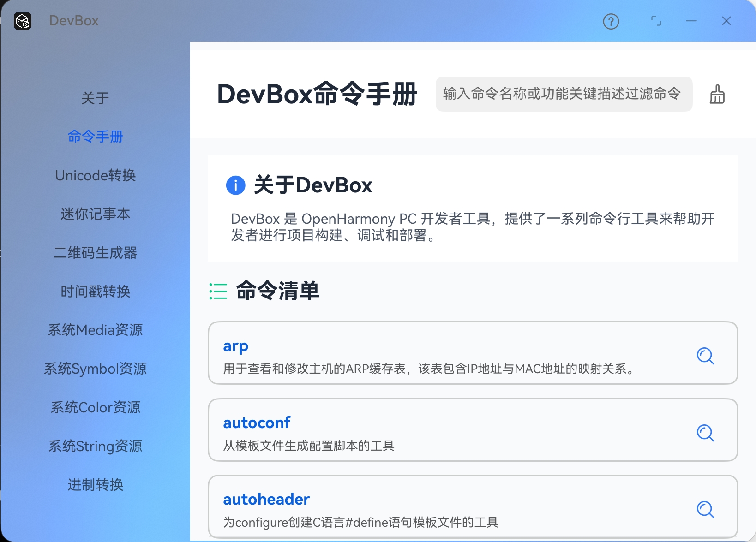Open DevBox help via the question mark icon
Screen dimensions: 756x542
pos(611,21)
